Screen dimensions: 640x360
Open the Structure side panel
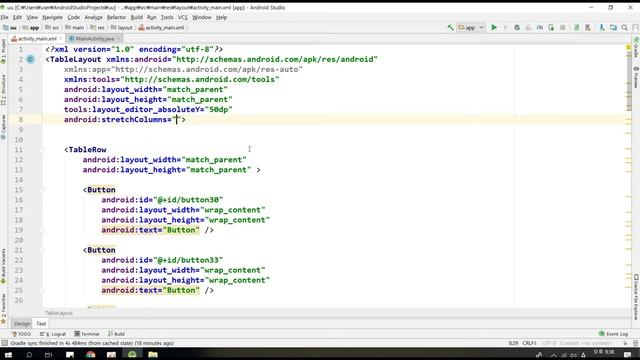pyautogui.click(x=3, y=90)
